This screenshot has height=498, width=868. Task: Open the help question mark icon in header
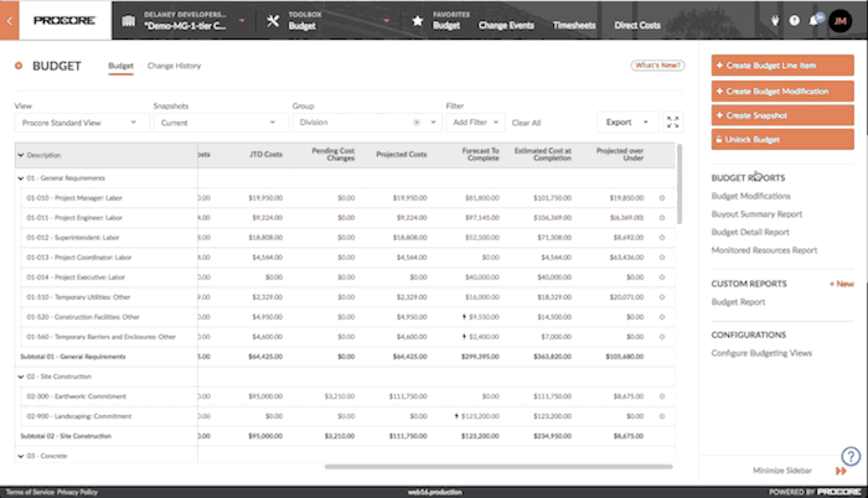pos(795,20)
